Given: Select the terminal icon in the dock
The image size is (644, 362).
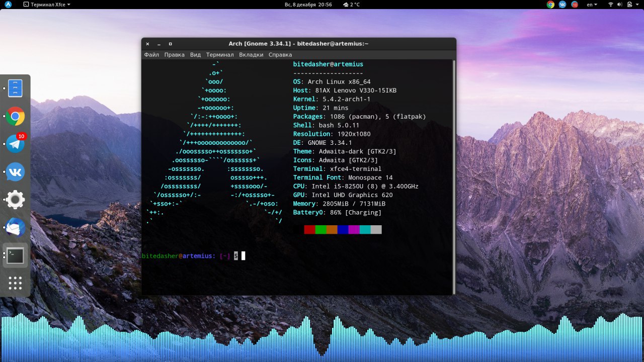Looking at the screenshot, I should pyautogui.click(x=16, y=256).
